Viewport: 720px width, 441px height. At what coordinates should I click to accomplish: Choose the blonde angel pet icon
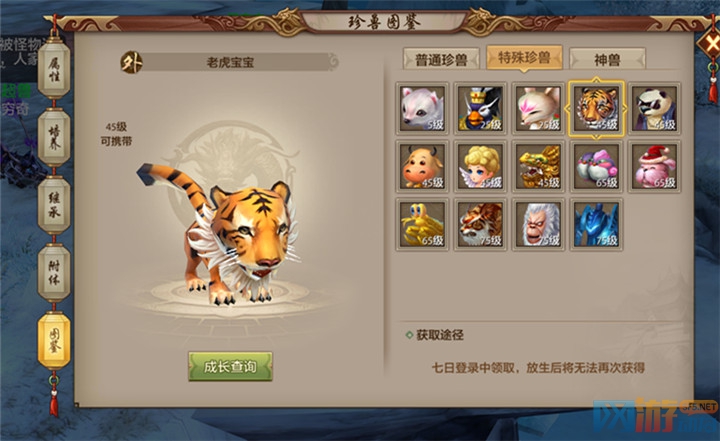(x=480, y=167)
